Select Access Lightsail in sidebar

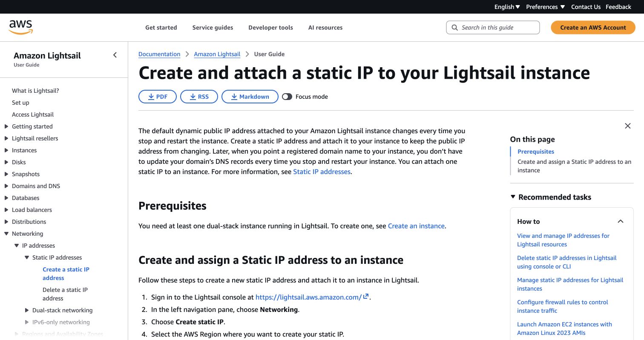[33, 114]
